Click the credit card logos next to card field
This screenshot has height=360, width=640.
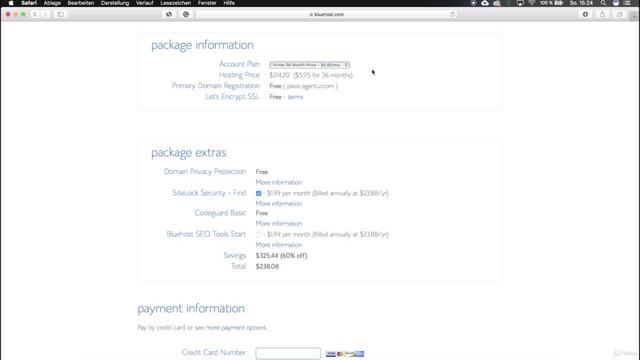(x=345, y=354)
